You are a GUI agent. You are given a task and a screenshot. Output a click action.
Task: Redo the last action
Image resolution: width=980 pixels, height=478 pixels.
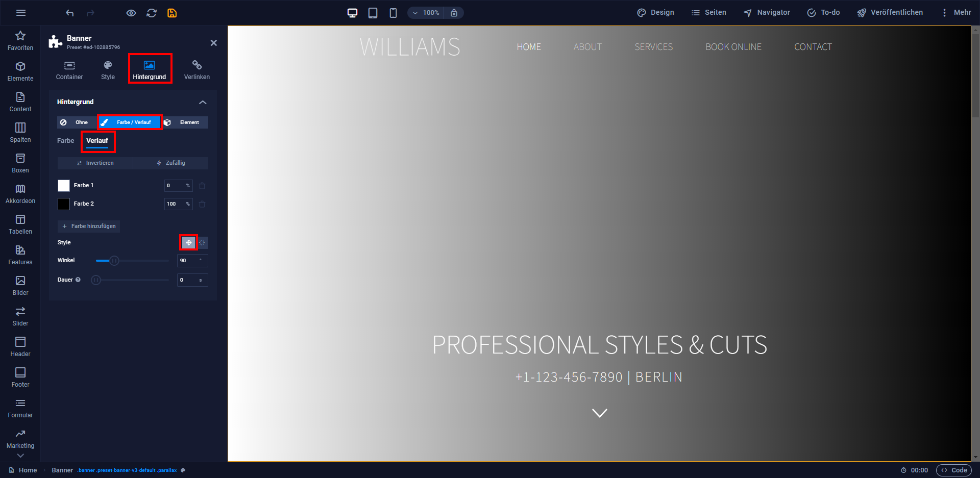click(x=90, y=13)
